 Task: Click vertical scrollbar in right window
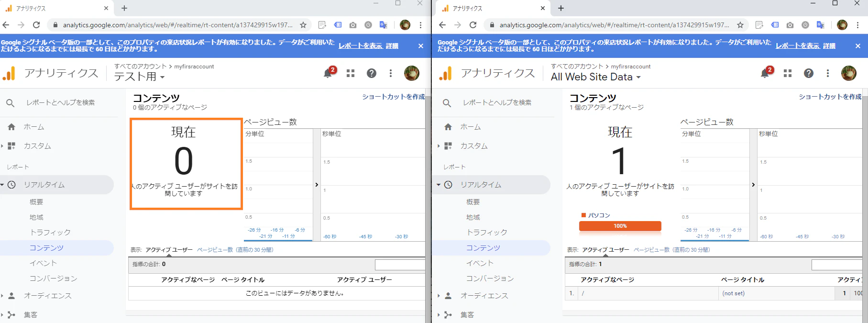coord(865,206)
